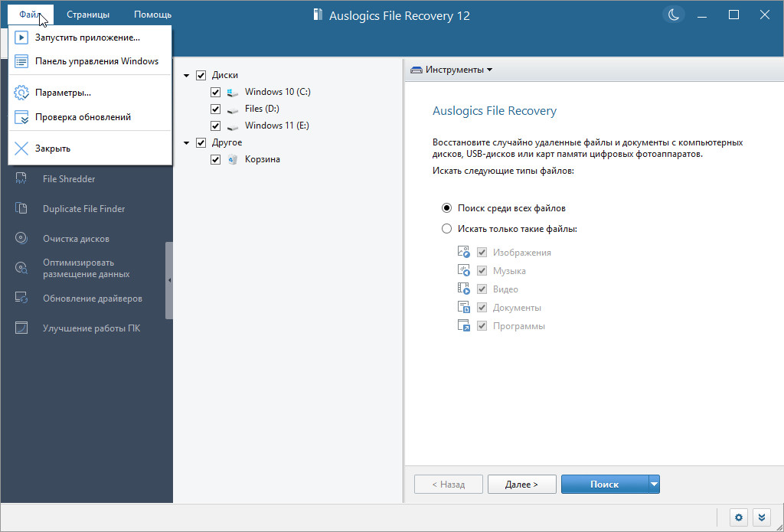Click the settings gear in status bar
784x532 pixels.
[x=739, y=517]
